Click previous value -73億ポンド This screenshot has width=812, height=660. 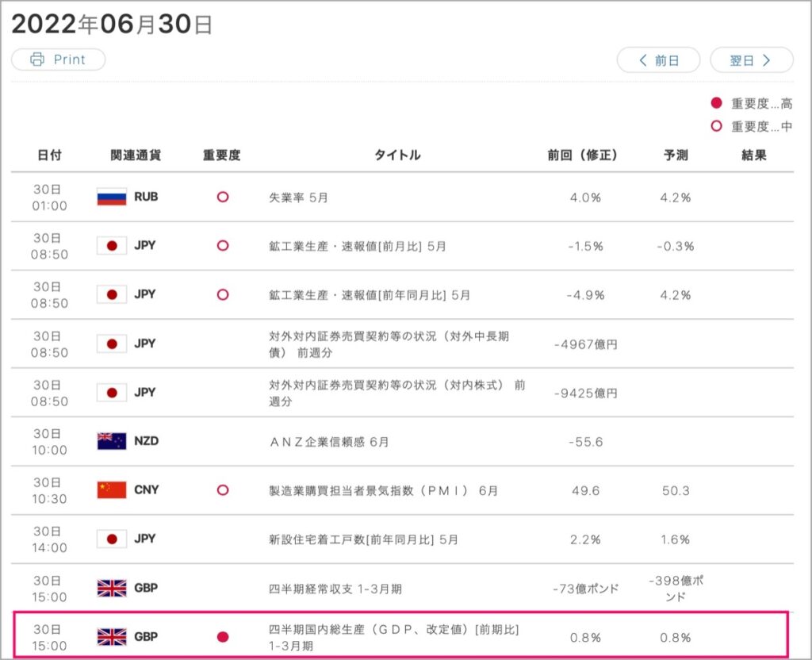586,589
